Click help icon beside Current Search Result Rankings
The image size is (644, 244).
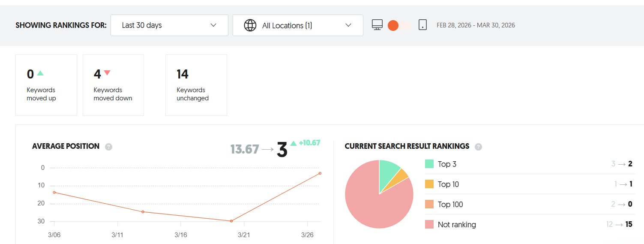478,147
